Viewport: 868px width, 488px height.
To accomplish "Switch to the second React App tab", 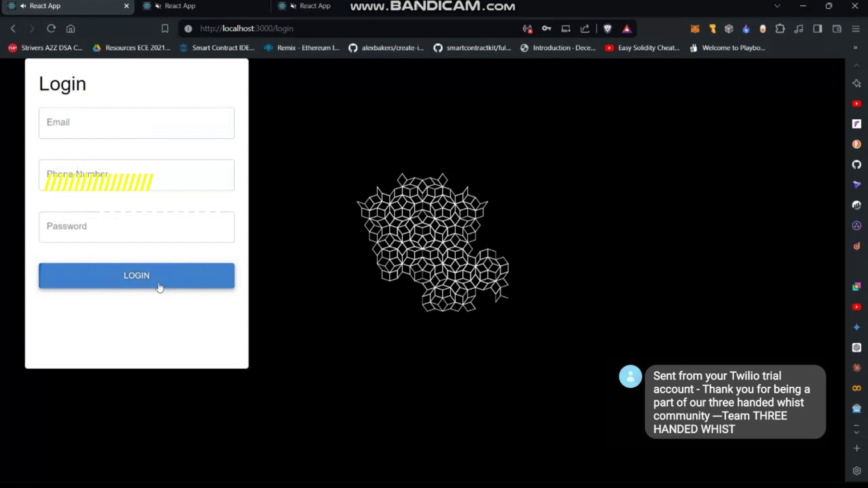I will point(180,6).
